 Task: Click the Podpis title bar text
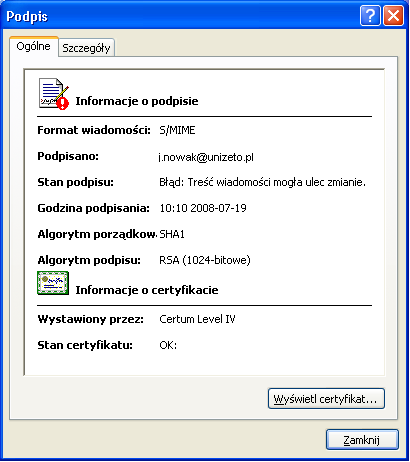pos(27,16)
